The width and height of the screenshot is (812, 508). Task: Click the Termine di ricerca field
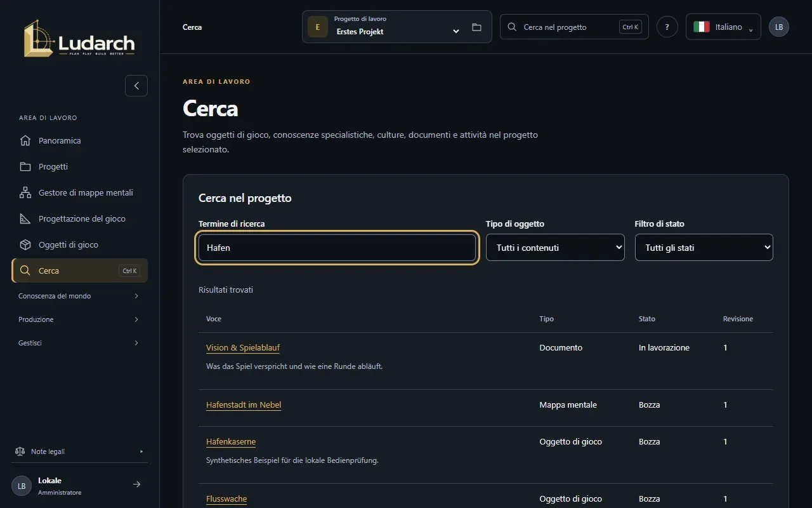click(337, 248)
